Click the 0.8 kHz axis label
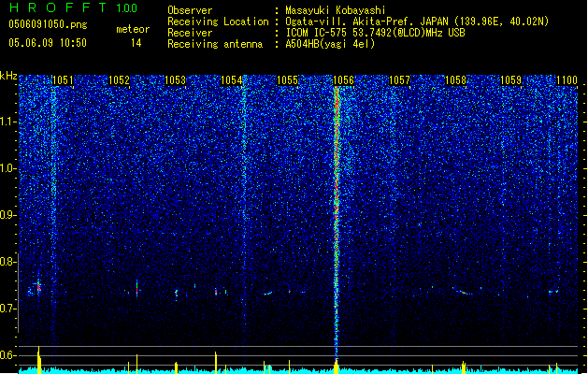Image resolution: width=588 pixels, height=374 pixels. tap(7, 262)
